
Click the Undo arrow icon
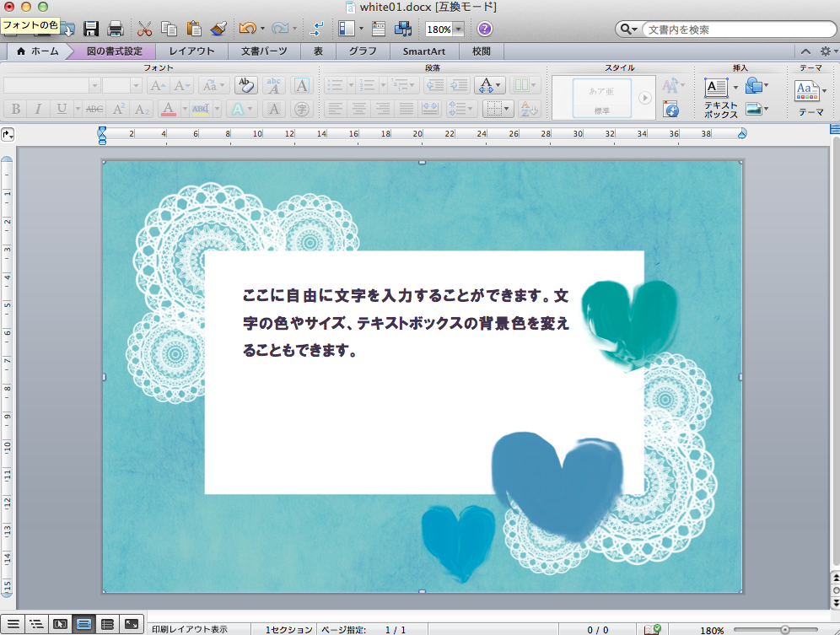pyautogui.click(x=247, y=29)
